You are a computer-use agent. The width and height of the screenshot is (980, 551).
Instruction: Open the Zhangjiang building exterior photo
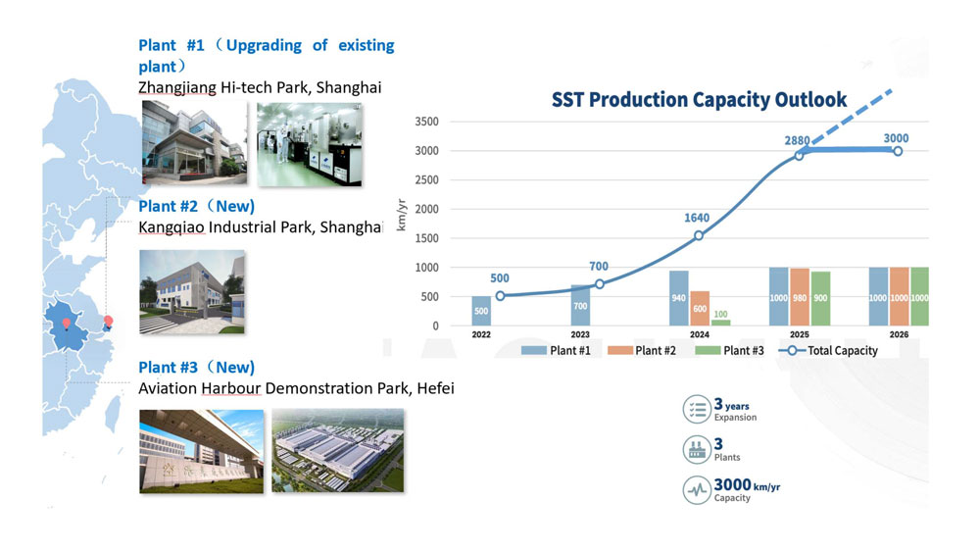click(x=194, y=142)
